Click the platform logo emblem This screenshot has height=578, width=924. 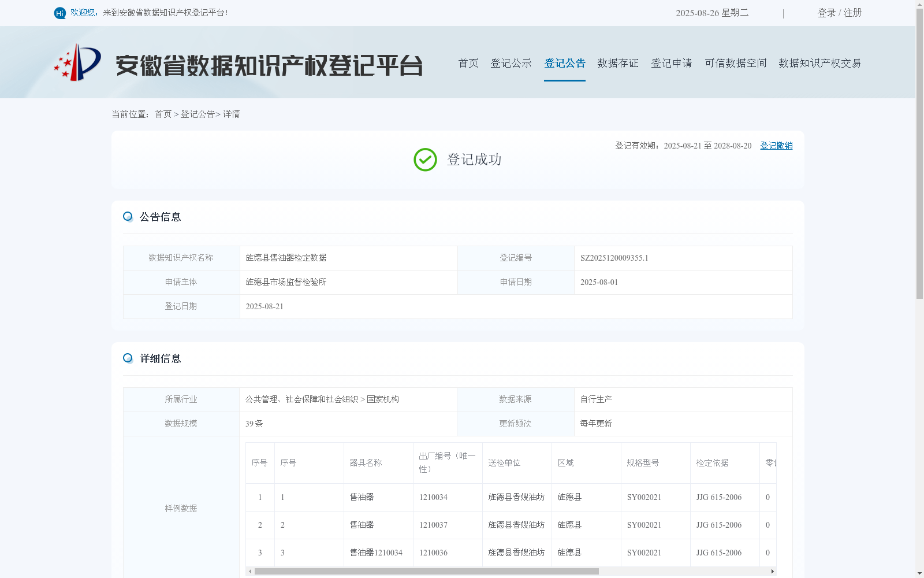click(x=77, y=62)
